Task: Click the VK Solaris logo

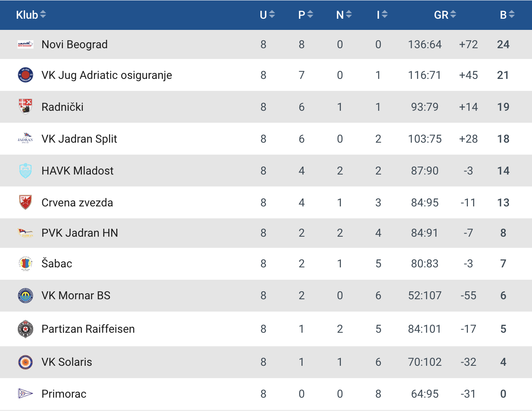Action: coord(25,362)
